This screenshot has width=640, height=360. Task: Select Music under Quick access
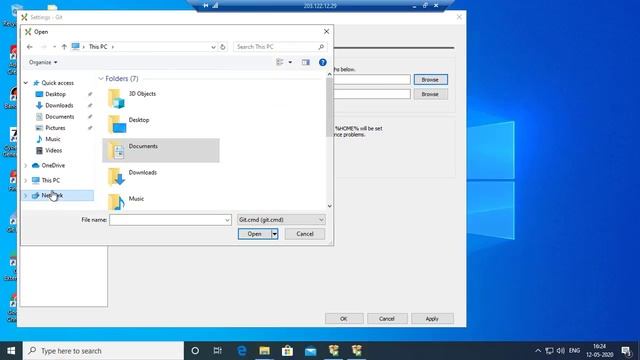click(53, 139)
